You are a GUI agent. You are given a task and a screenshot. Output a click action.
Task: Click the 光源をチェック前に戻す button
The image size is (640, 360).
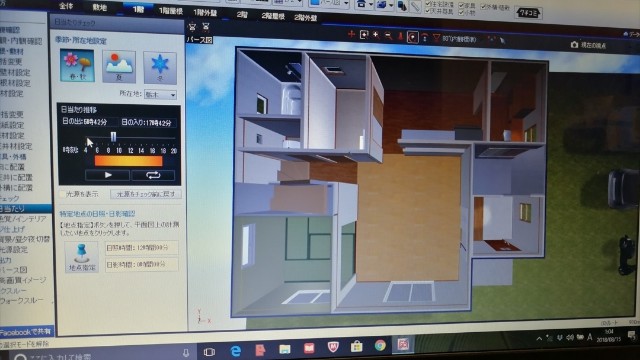coord(146,194)
